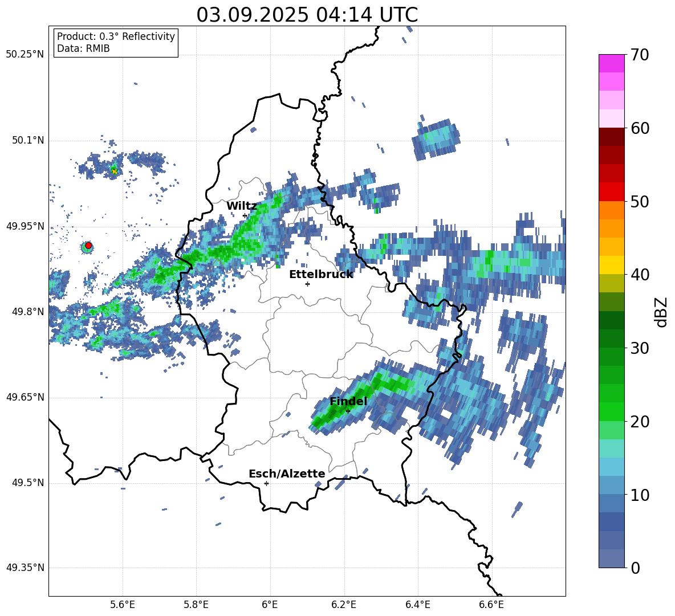675x616 pixels.
Task: Click the 49.8°N latitude label
Action: point(28,312)
